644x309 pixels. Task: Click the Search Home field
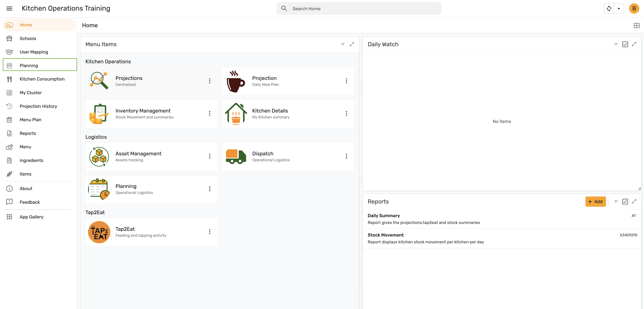[359, 9]
